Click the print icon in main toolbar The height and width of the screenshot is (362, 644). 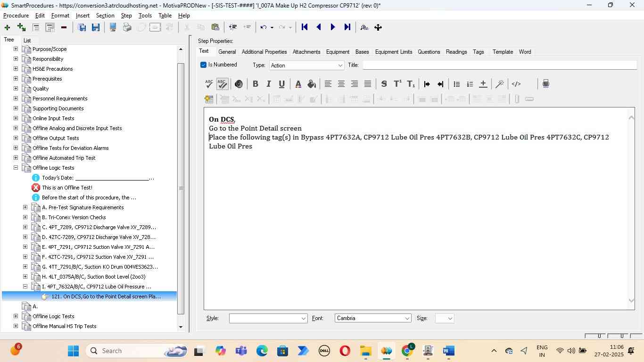pyautogui.click(x=127, y=27)
